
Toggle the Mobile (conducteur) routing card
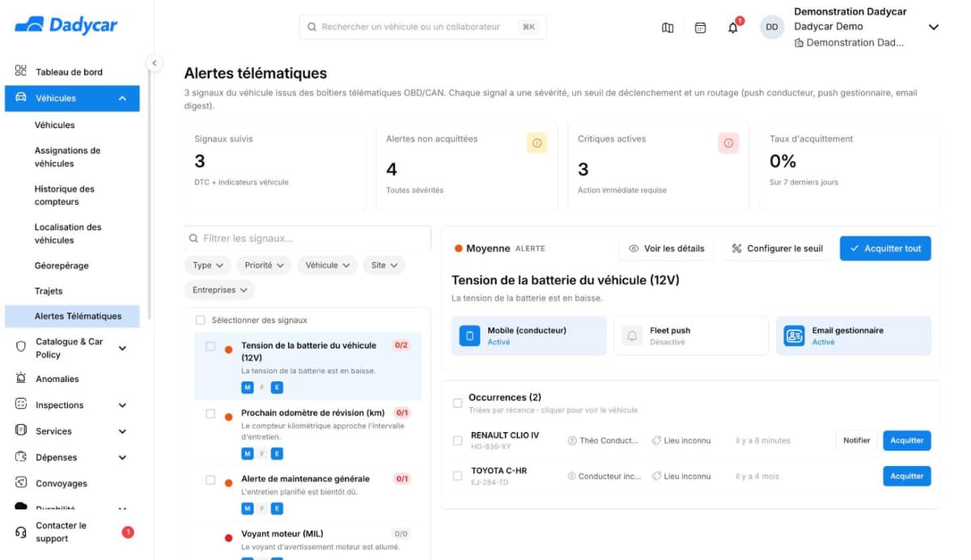[x=528, y=336]
